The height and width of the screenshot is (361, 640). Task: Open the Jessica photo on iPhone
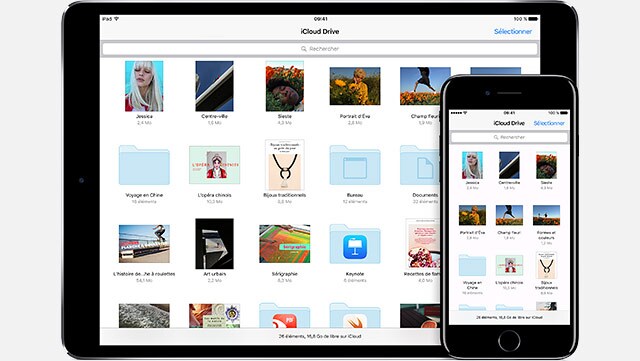[472, 165]
